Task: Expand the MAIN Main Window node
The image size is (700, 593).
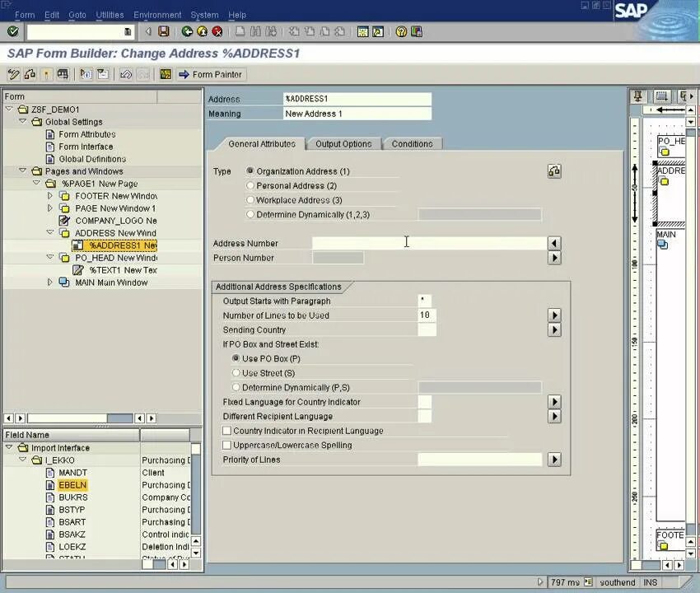Action: coord(50,282)
